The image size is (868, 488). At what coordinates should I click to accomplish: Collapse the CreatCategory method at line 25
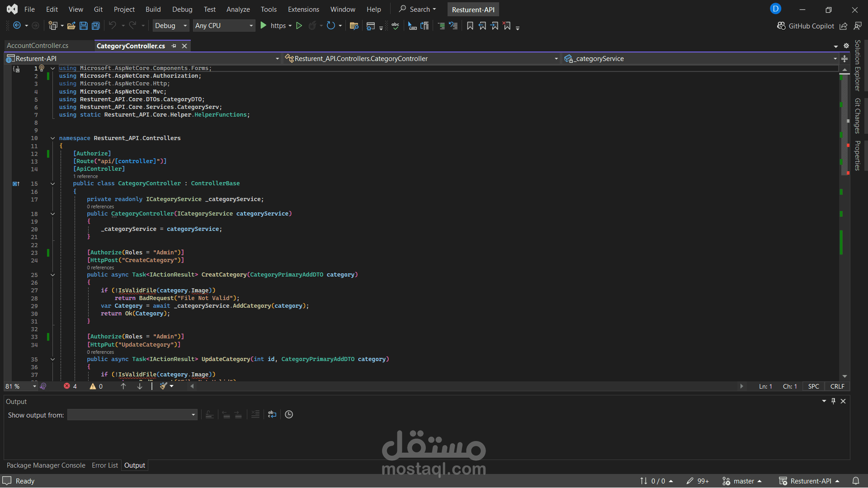[52, 275]
